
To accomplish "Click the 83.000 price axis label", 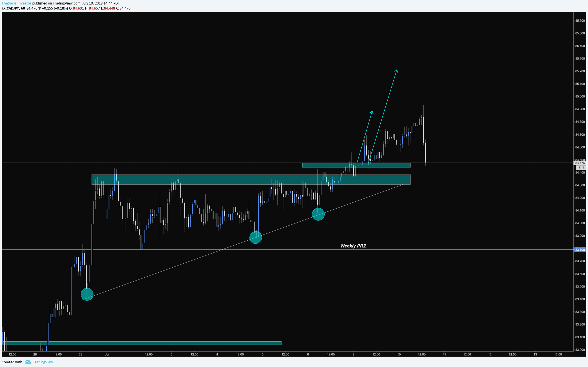I will (580, 350).
